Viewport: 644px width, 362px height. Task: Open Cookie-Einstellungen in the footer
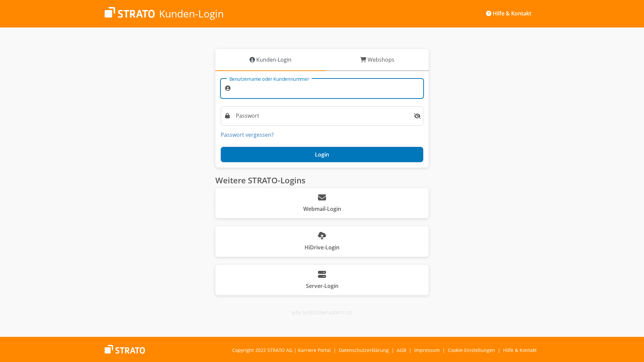(x=471, y=350)
